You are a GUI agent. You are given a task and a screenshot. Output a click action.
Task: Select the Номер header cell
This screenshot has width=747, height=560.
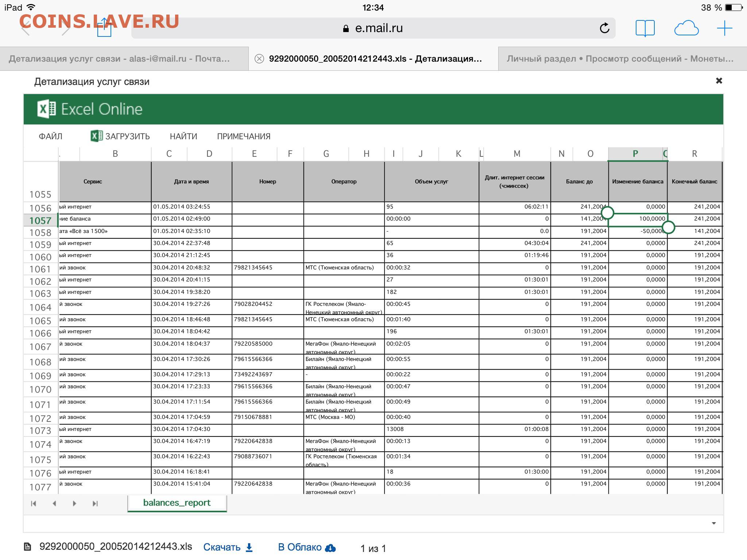click(x=268, y=182)
